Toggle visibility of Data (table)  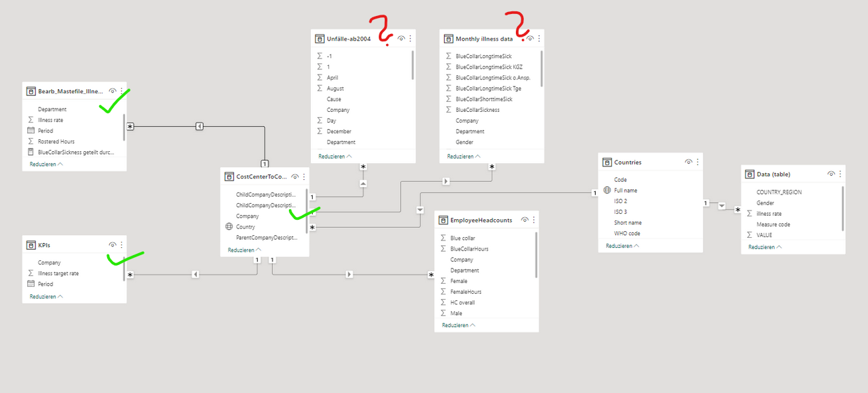pos(831,174)
